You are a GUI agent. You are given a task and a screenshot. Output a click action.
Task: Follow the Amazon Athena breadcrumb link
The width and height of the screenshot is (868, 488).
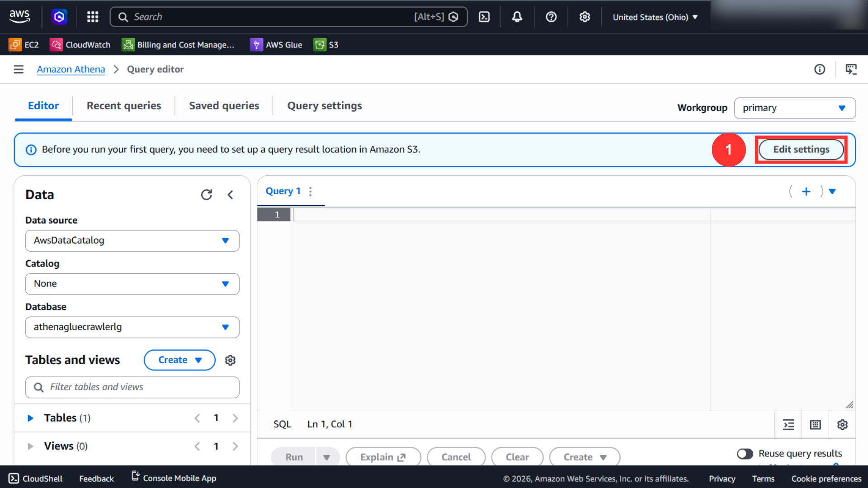point(71,69)
